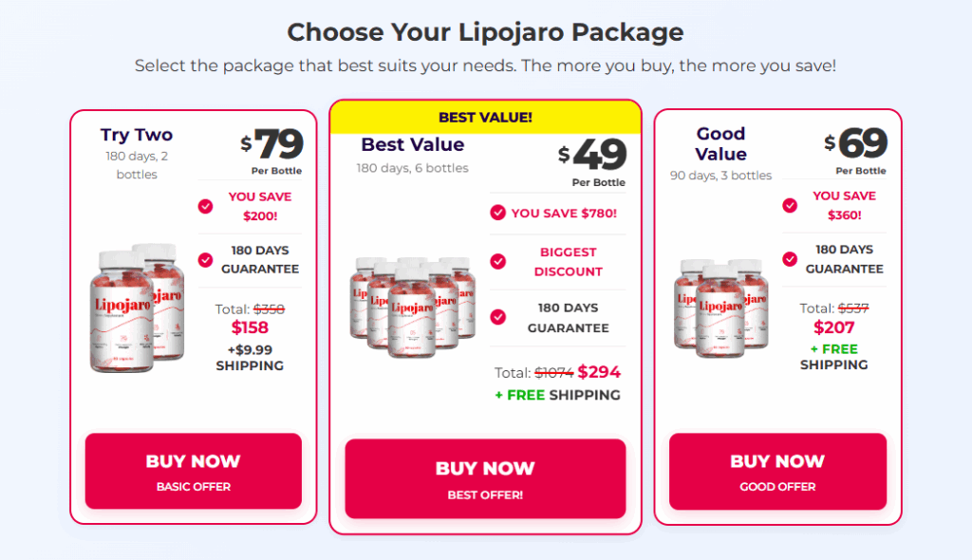972x560 pixels.
Task: Click the Best Value guarantee checkmark icon
Action: [497, 318]
